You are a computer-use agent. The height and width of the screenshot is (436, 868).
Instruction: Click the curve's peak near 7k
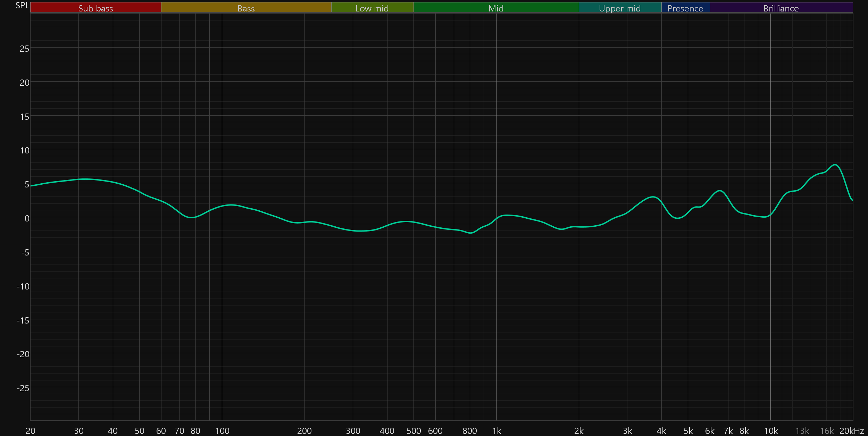click(720, 191)
